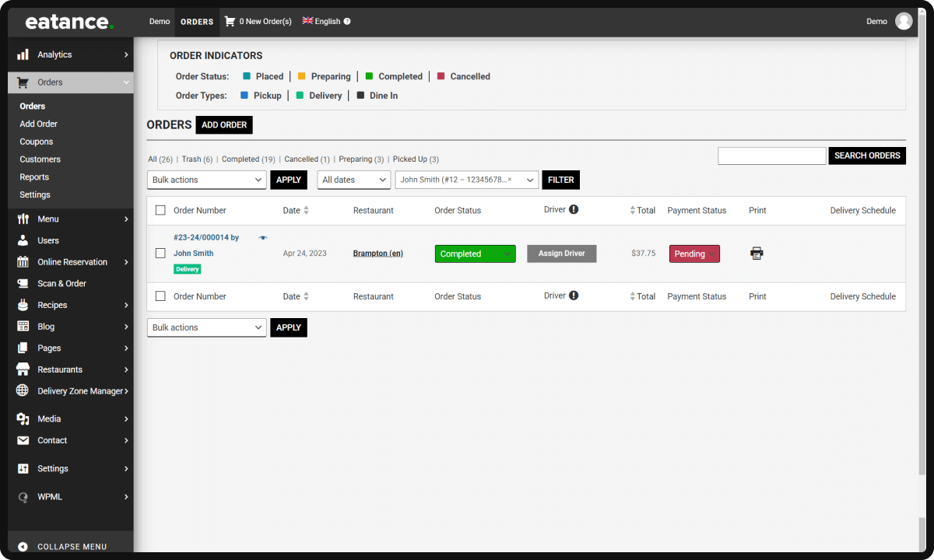Click the Online Reservation calendar icon
Image resolution: width=934 pixels, height=560 pixels.
(23, 262)
